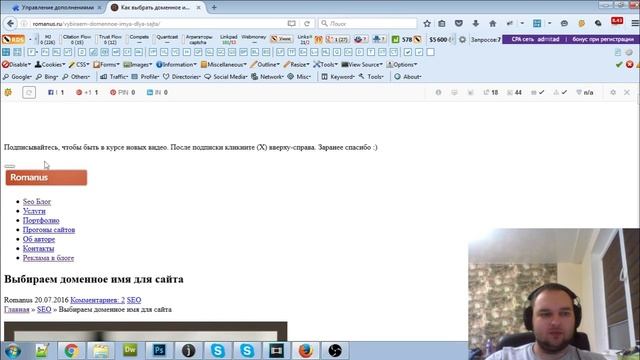Click the Facebook share counter icon
Viewport: 640px width, 360px height.
click(x=51, y=93)
